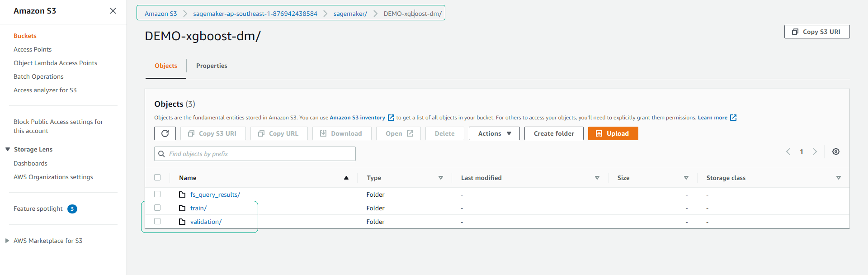Click the top-right Copy S3 URI button
The image size is (868, 275).
[817, 32]
